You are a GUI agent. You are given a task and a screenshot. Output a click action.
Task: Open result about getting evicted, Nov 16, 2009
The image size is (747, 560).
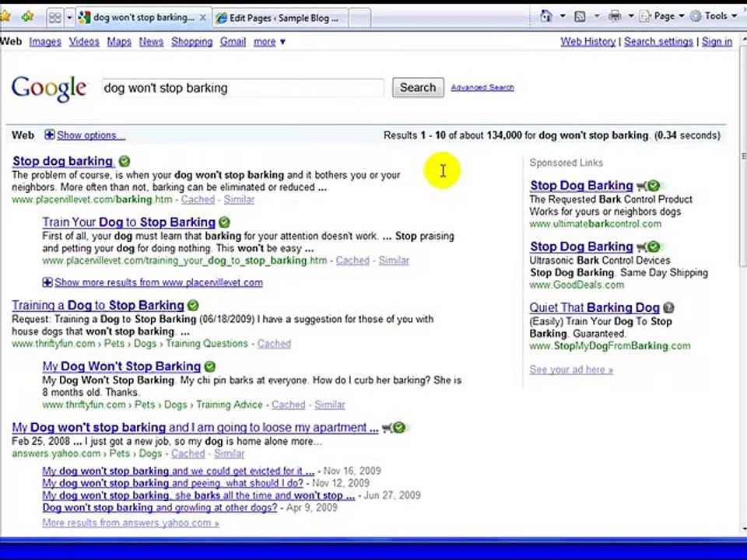tap(178, 471)
